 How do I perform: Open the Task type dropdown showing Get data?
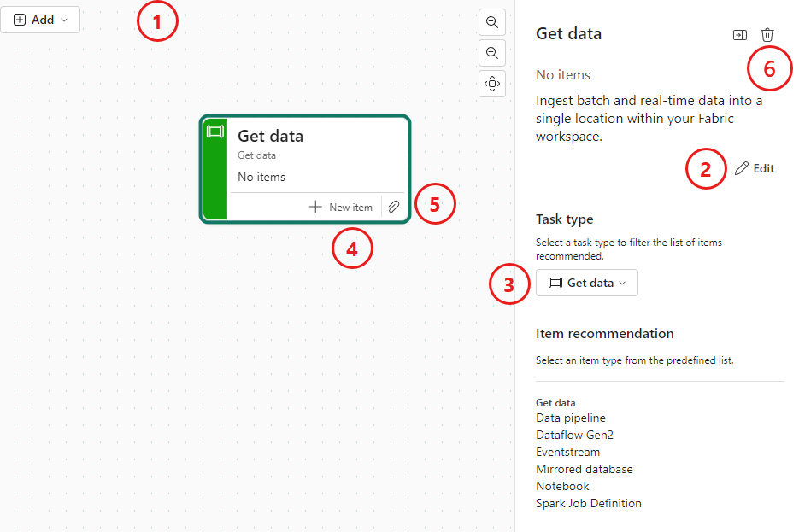(586, 282)
